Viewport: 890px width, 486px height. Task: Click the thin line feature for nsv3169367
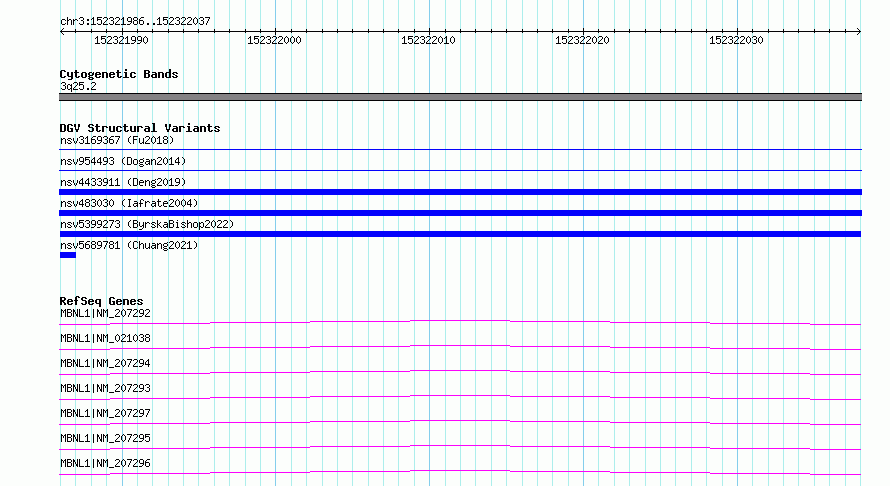[460, 150]
